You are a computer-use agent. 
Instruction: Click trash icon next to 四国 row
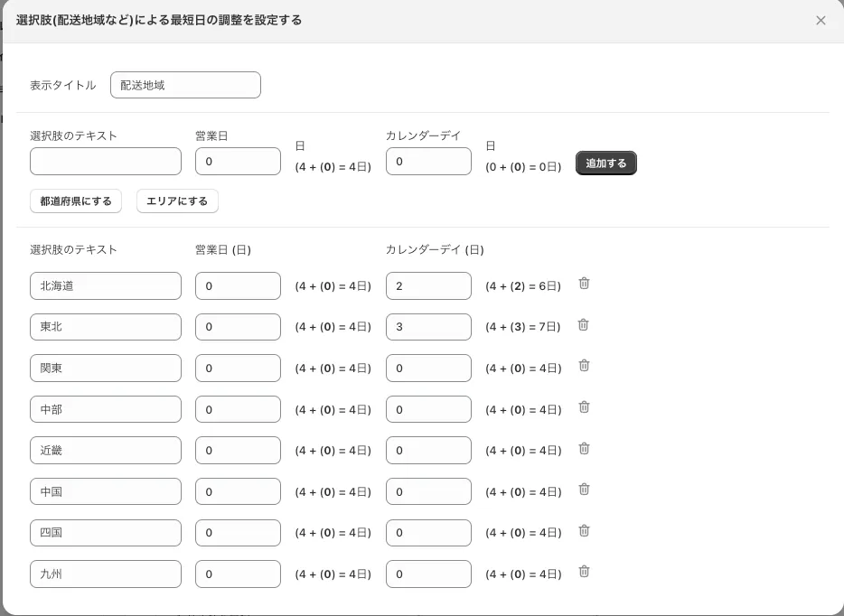pyautogui.click(x=584, y=531)
